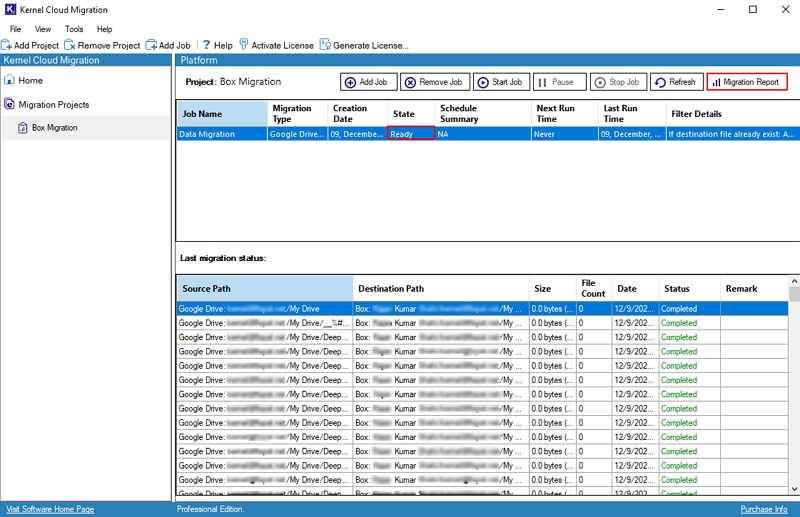The width and height of the screenshot is (800, 517).
Task: Click the Help question mark icon
Action: pos(206,45)
